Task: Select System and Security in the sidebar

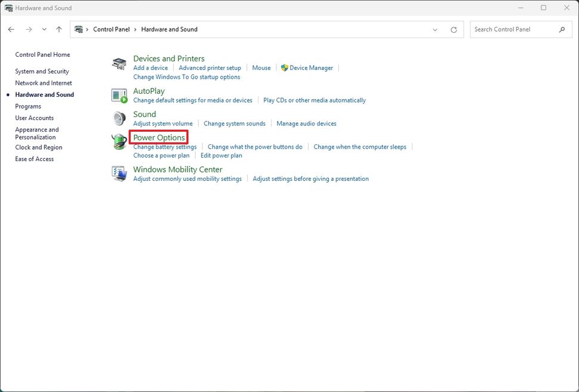Action: click(x=42, y=71)
